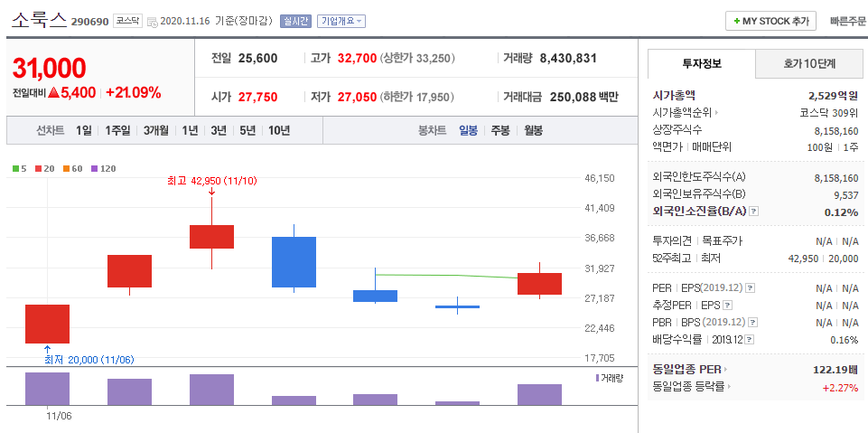Image resolution: width=868 pixels, height=433 pixels.
Task: Open the 빠른주문 link
Action: click(848, 22)
